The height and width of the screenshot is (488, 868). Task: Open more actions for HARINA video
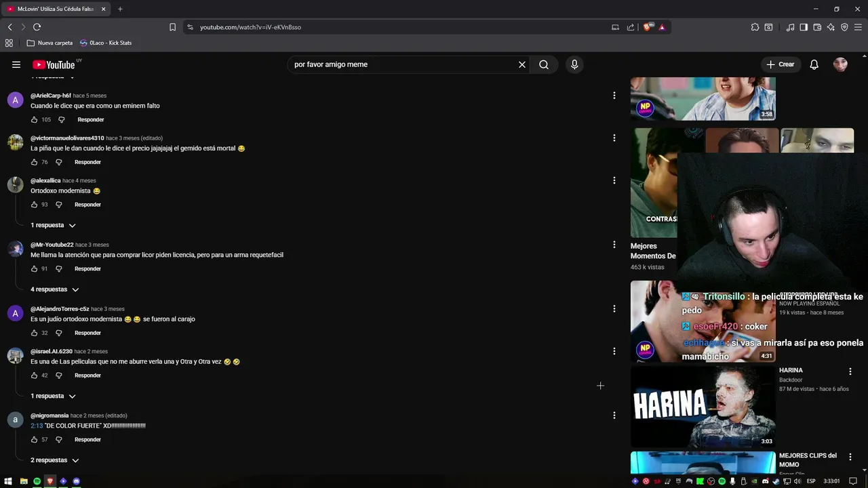pyautogui.click(x=850, y=371)
